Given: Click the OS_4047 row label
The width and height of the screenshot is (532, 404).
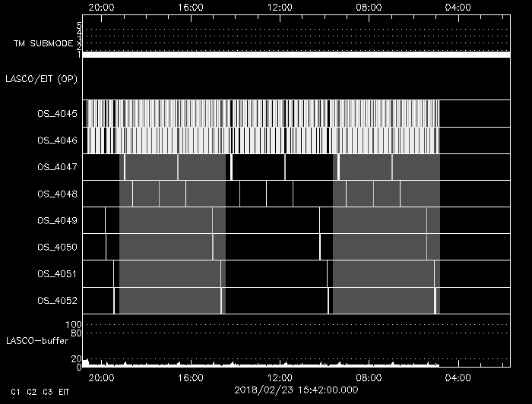Looking at the screenshot, I should (57, 167).
